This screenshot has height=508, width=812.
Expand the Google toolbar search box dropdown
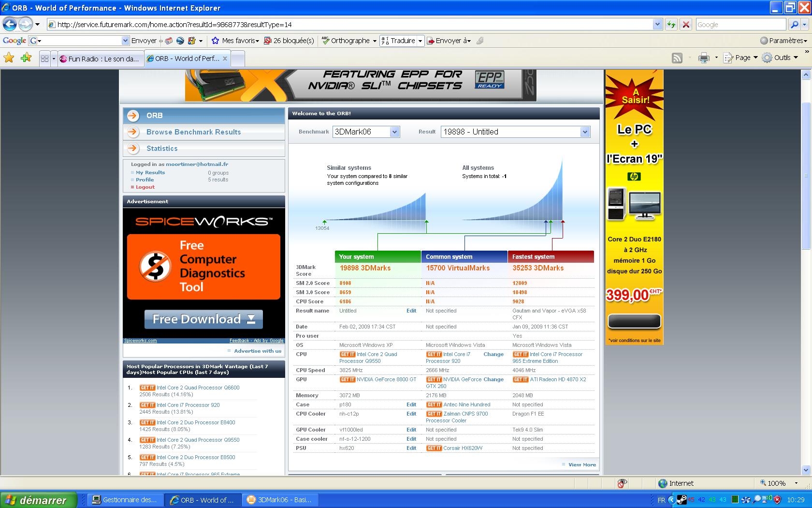point(125,41)
